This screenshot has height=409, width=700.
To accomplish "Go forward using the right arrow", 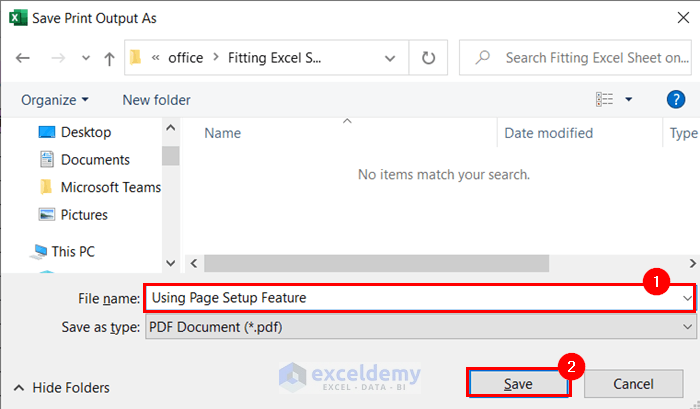I will click(x=58, y=58).
